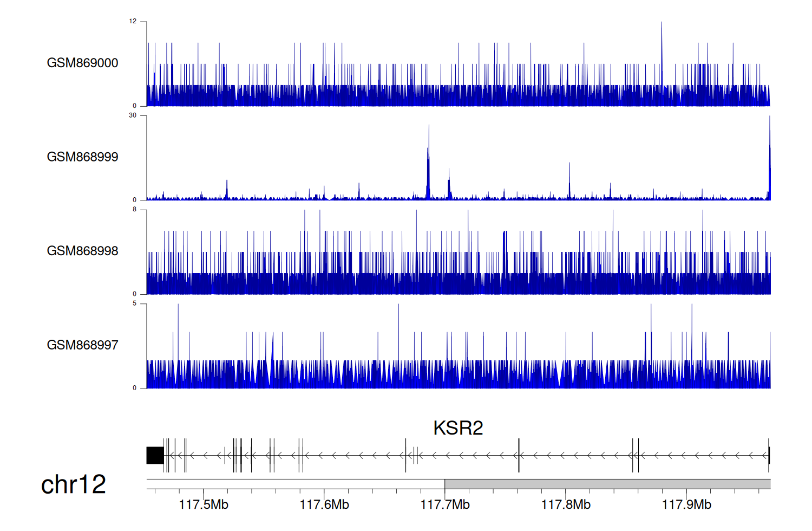Click the white segment of chromosome bar
The width and height of the screenshot is (812, 531).
(296, 484)
